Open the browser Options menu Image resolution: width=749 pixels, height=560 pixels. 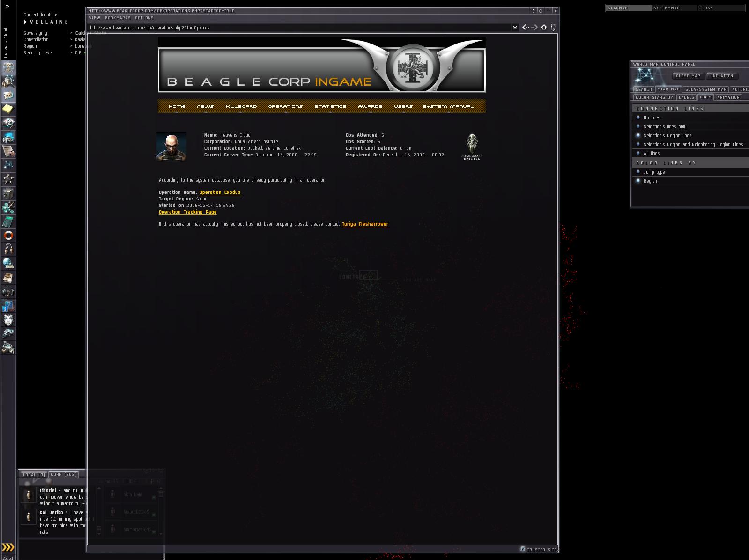144,18
